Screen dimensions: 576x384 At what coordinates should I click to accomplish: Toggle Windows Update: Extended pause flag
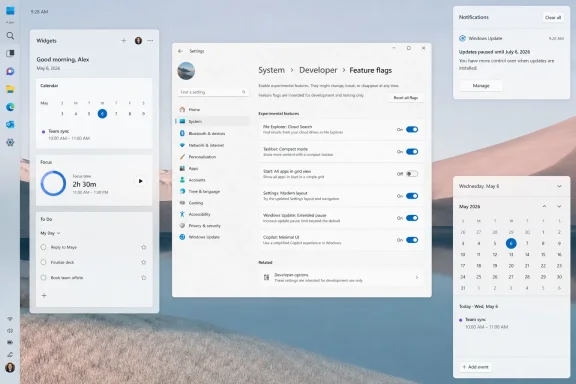tap(412, 218)
